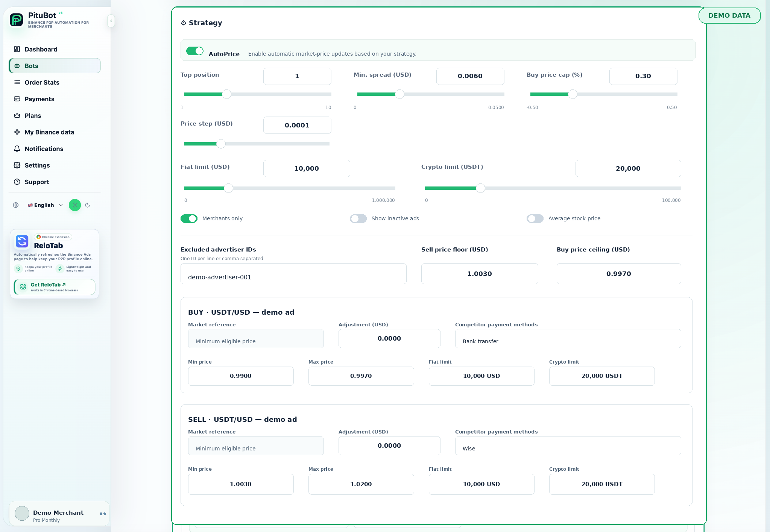Open BUY Competitor payment methods selector
Image resolution: width=770 pixels, height=532 pixels.
(x=568, y=338)
